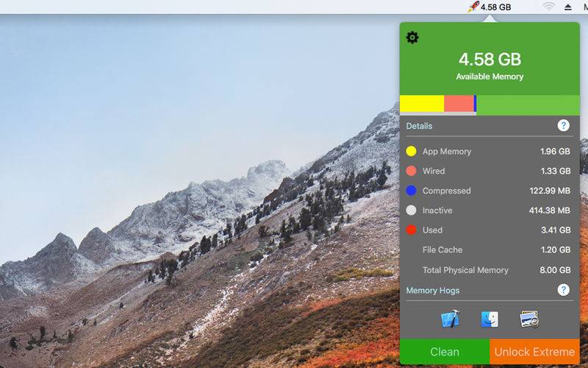Screen dimensions: 588x368
Task: Click the salmon segment of memory bar
Action: [x=459, y=103]
